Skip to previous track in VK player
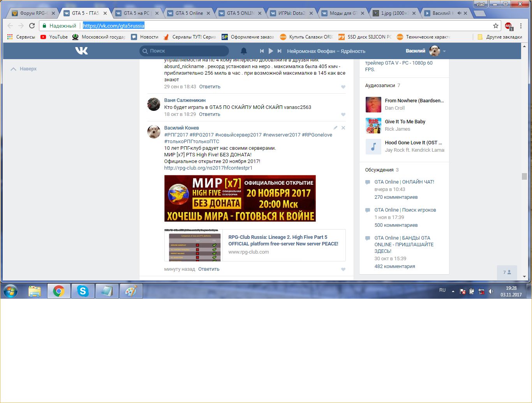The width and height of the screenshot is (532, 403). pyautogui.click(x=262, y=51)
